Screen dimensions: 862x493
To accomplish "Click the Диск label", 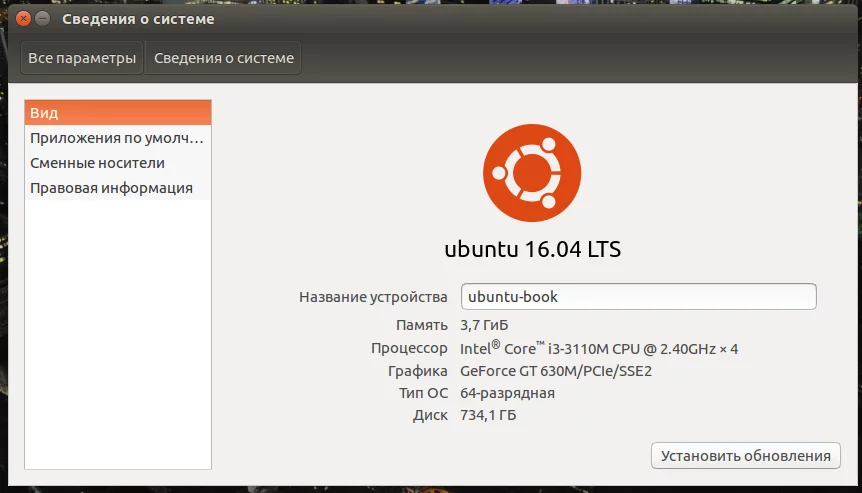I will pyautogui.click(x=430, y=415).
